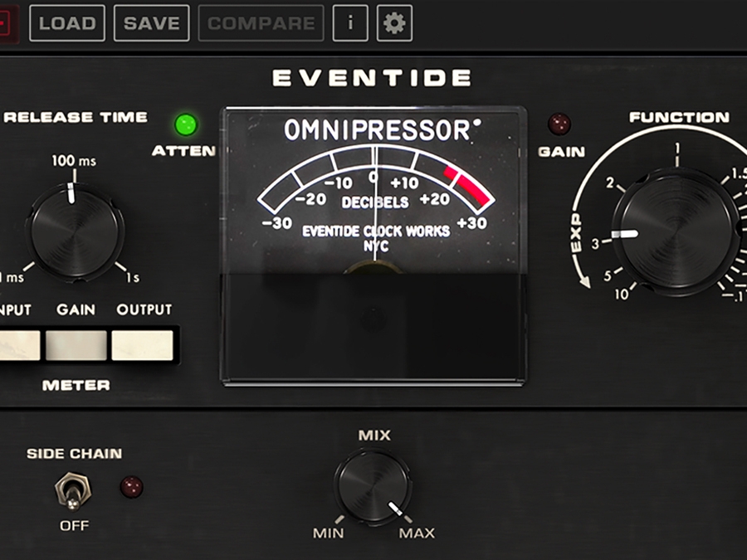Click the FUNCTION knob
747x560 pixels.
[676, 232]
